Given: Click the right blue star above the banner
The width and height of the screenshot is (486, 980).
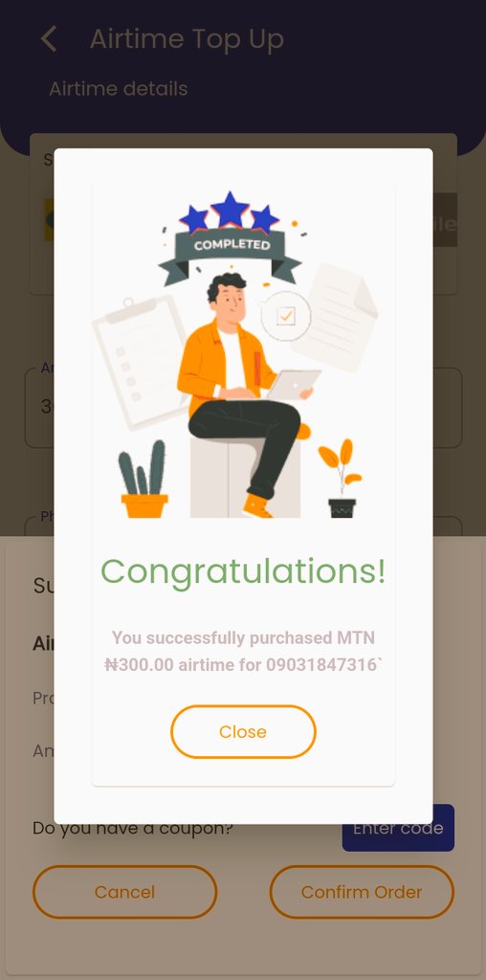Looking at the screenshot, I should click(x=264, y=219).
